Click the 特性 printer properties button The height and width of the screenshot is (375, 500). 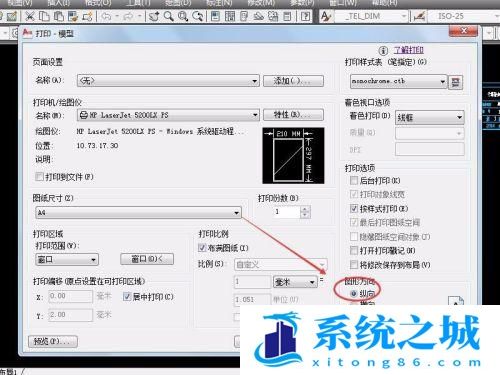(293, 115)
